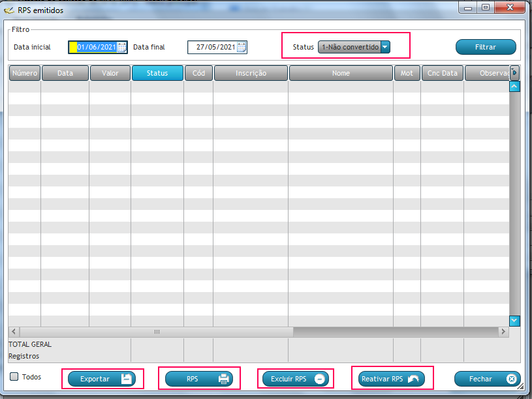Sort by the Status column header

coord(157,73)
